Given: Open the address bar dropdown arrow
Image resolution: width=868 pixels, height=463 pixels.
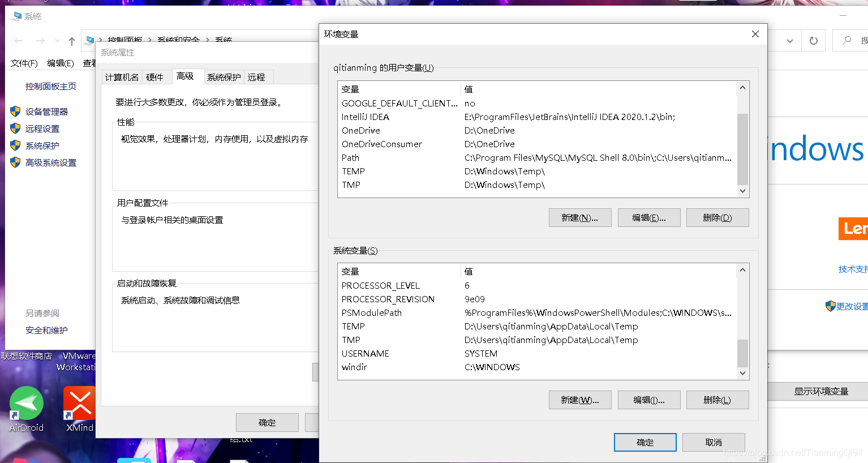Looking at the screenshot, I should 789,40.
